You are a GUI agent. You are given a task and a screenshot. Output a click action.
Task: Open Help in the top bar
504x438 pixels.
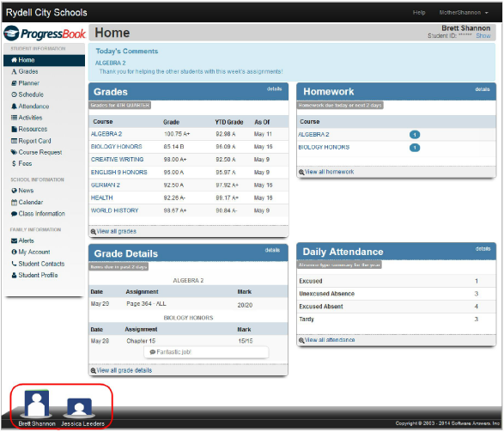pos(419,13)
